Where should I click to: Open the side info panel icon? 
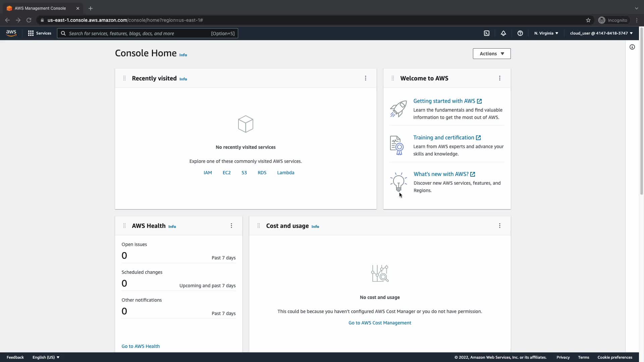tap(632, 47)
